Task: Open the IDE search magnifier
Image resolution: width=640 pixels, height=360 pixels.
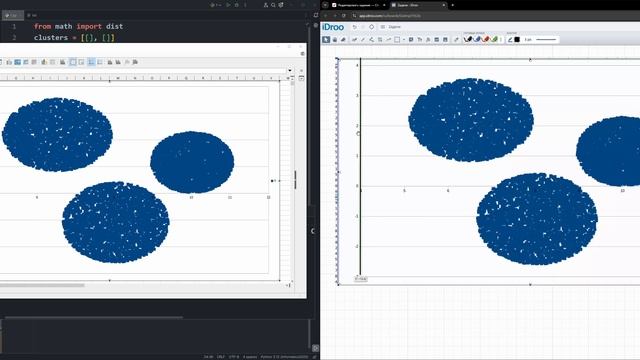Action: pyautogui.click(x=273, y=5)
